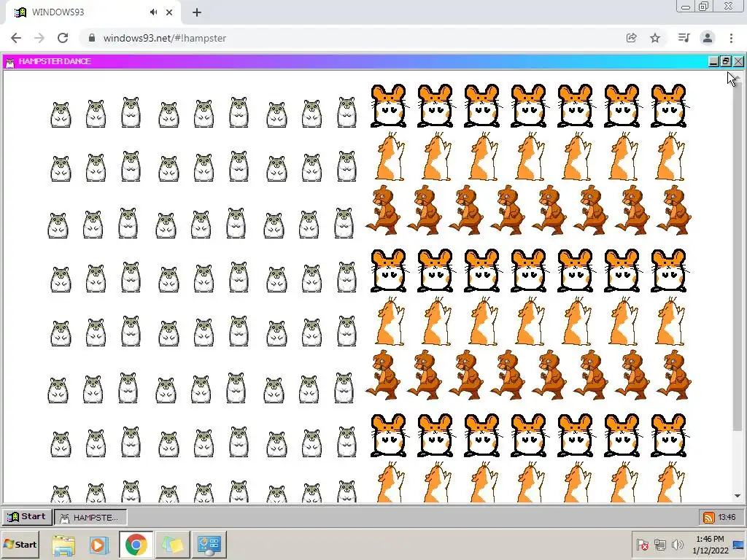Open the network status tray icon
The height and width of the screenshot is (560, 747).
click(x=659, y=544)
